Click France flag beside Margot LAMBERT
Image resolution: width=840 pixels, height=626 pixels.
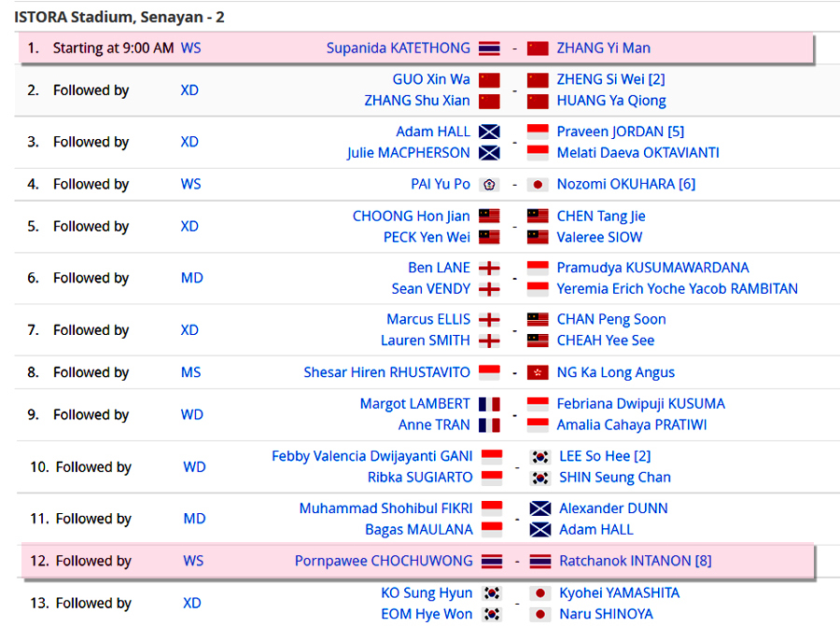click(x=489, y=404)
